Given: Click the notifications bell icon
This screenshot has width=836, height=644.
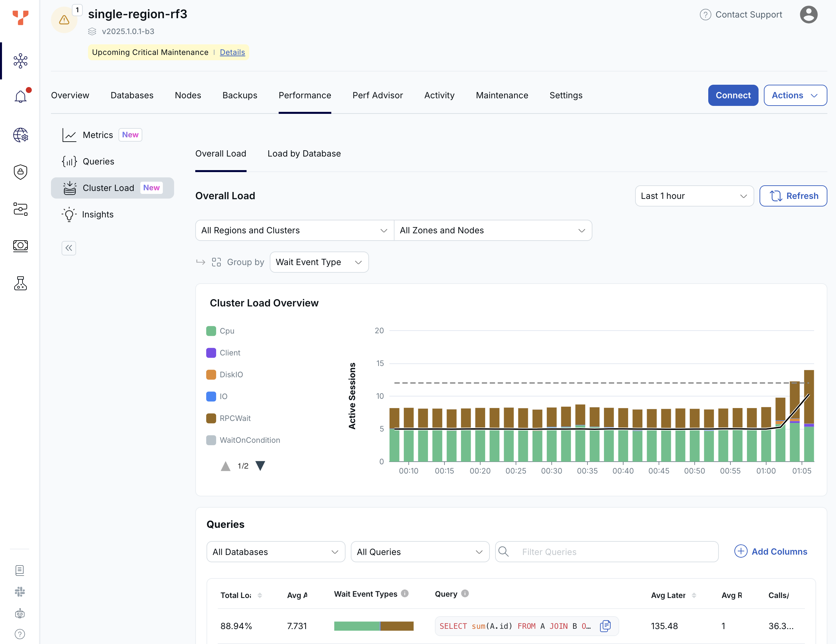Looking at the screenshot, I should pyautogui.click(x=20, y=96).
